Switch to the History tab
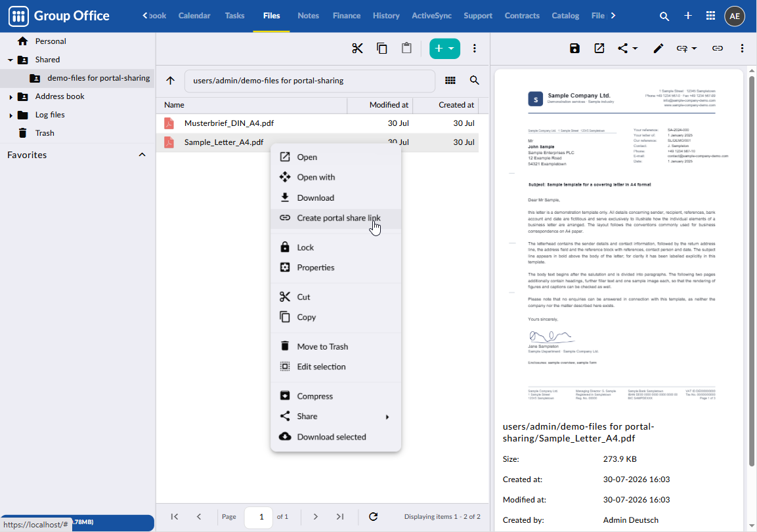 point(386,16)
